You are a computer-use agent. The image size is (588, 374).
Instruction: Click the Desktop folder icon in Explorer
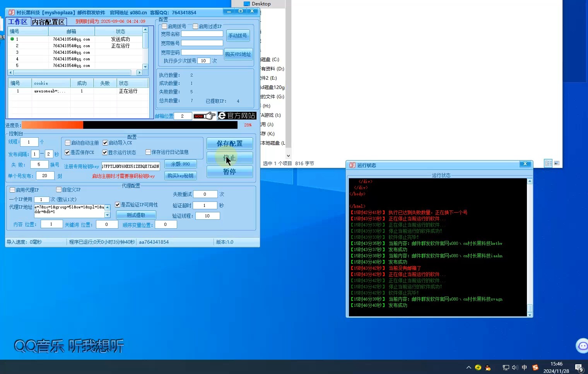tap(247, 4)
